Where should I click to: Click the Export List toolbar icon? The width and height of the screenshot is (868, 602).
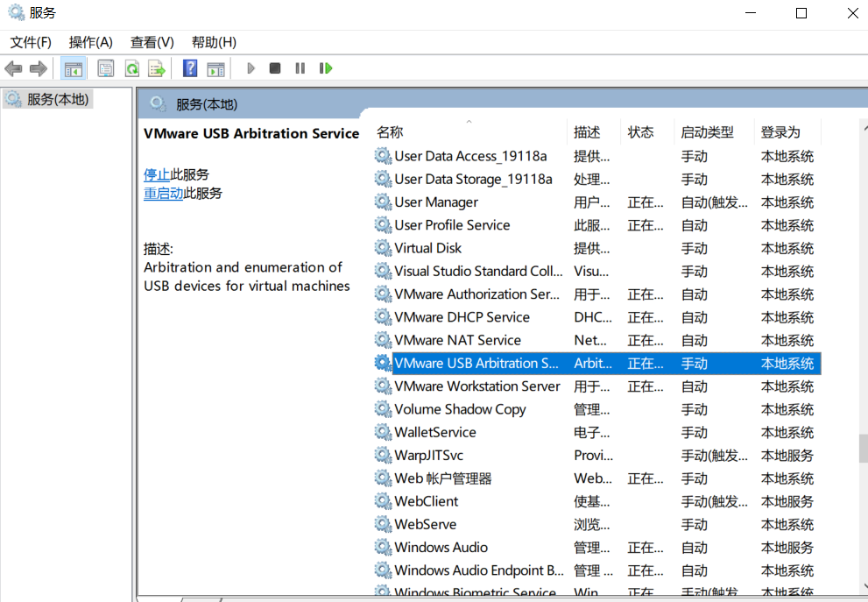tap(157, 68)
